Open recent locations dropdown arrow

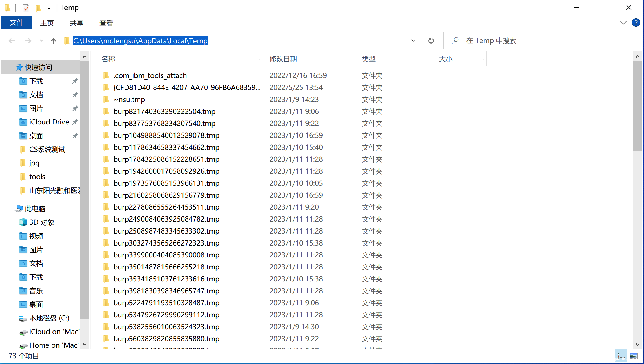point(42,41)
